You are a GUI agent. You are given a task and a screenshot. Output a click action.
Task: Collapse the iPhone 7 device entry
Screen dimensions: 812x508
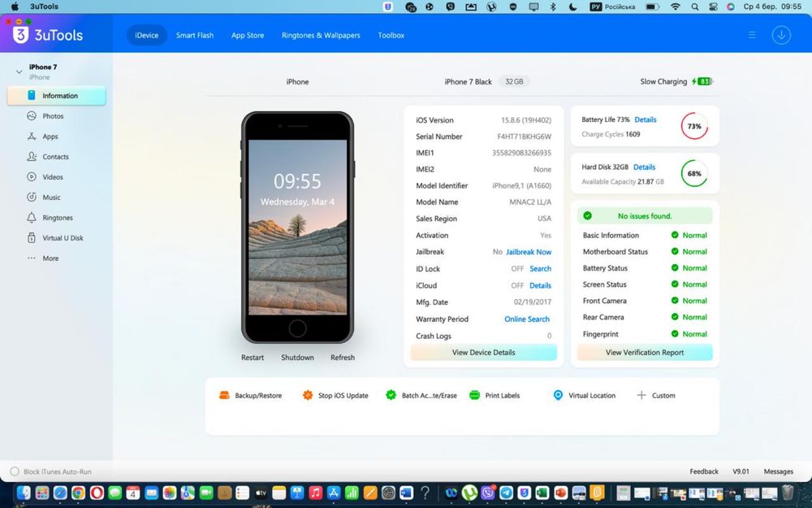point(19,72)
